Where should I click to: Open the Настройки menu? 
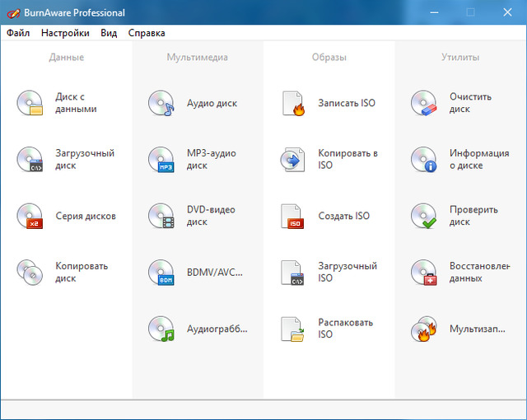pos(65,33)
